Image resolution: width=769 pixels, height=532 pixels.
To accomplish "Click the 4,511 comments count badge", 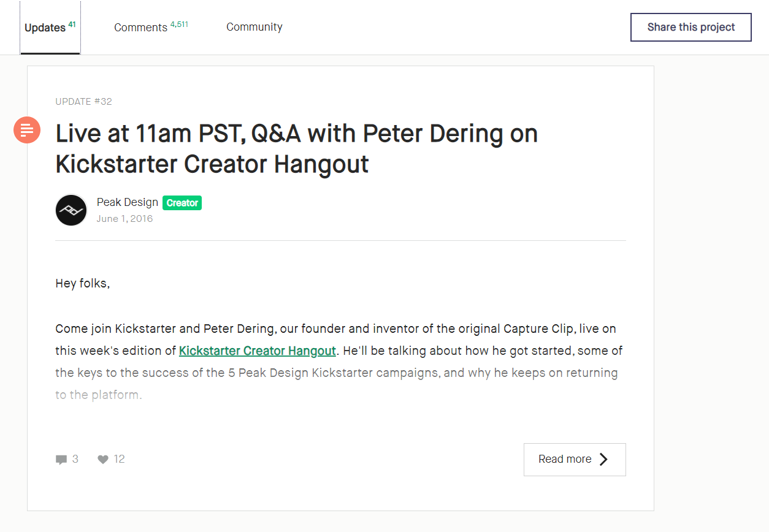I will point(180,25).
